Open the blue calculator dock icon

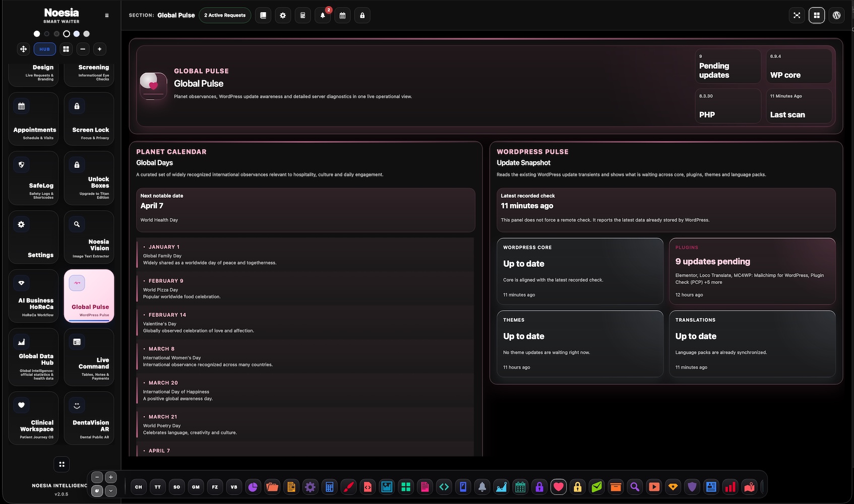coord(330,487)
